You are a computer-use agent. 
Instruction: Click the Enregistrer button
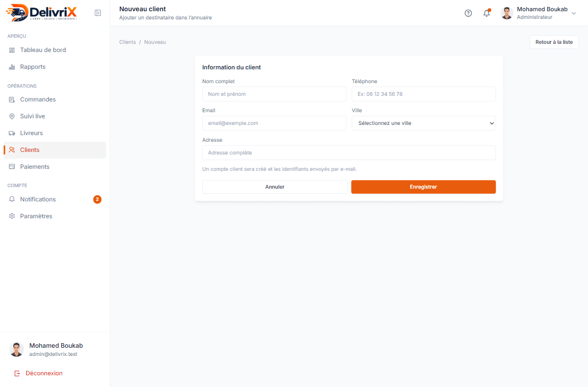(x=423, y=187)
